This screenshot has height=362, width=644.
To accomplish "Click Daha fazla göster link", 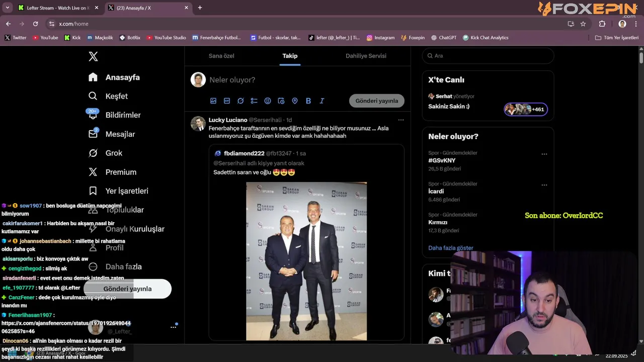I will (x=451, y=248).
